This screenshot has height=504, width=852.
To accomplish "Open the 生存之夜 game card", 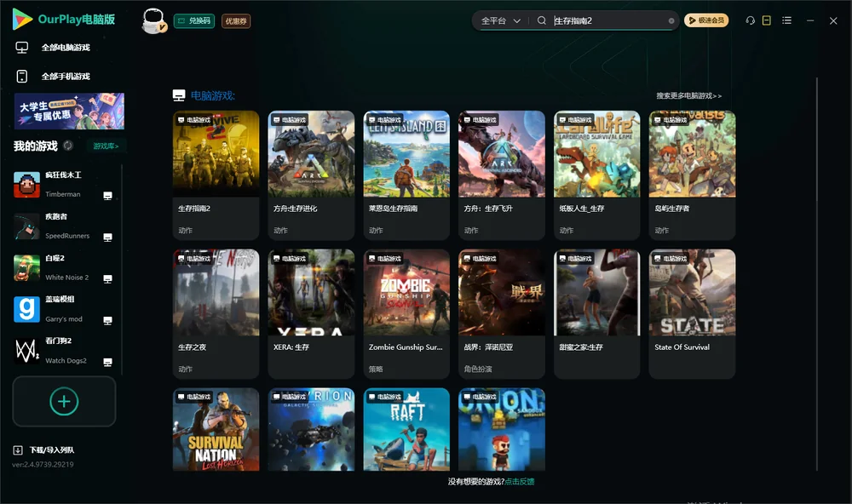I will [216, 313].
